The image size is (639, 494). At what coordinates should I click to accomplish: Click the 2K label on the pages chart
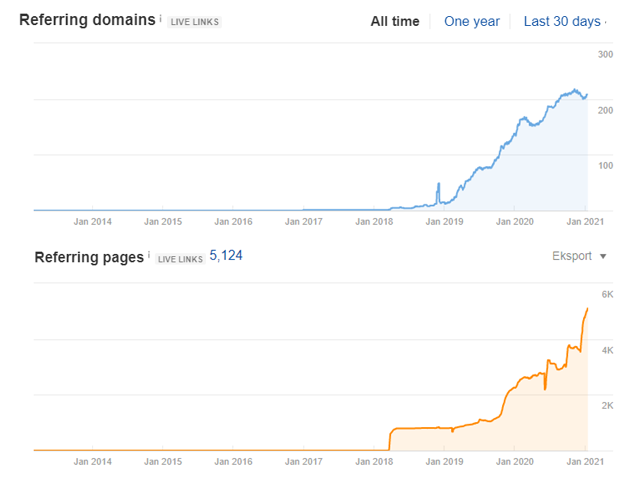pyautogui.click(x=607, y=406)
